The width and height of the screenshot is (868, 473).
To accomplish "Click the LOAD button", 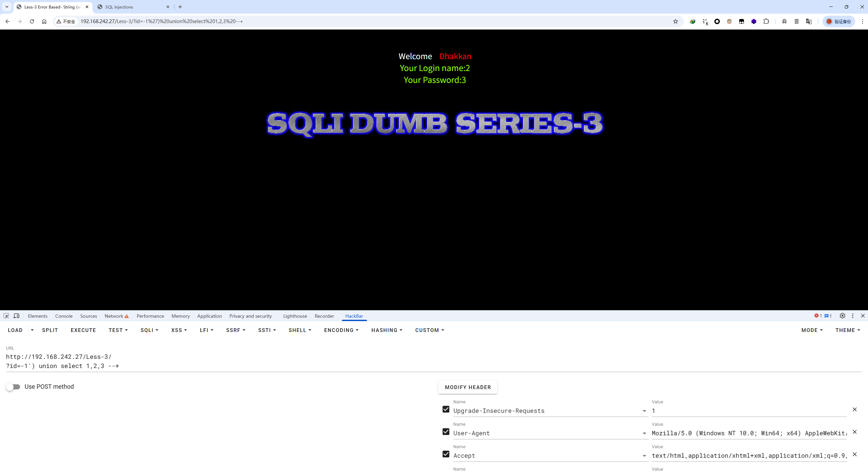I will [15, 330].
